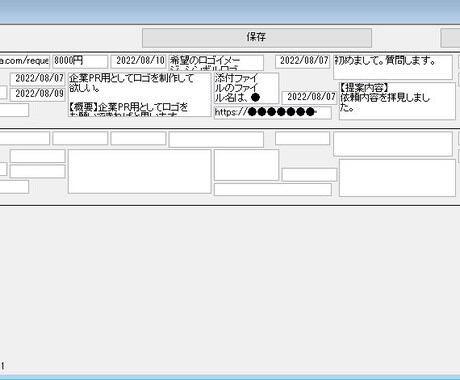Click empty second-record field under 8000円
The height and width of the screenshot is (380, 460).
tap(80, 138)
